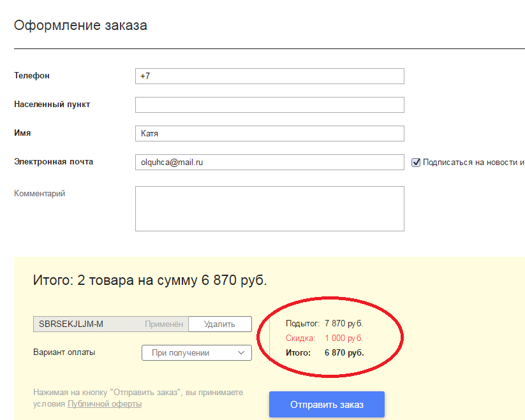Open the Публичной оферты link

click(x=105, y=404)
